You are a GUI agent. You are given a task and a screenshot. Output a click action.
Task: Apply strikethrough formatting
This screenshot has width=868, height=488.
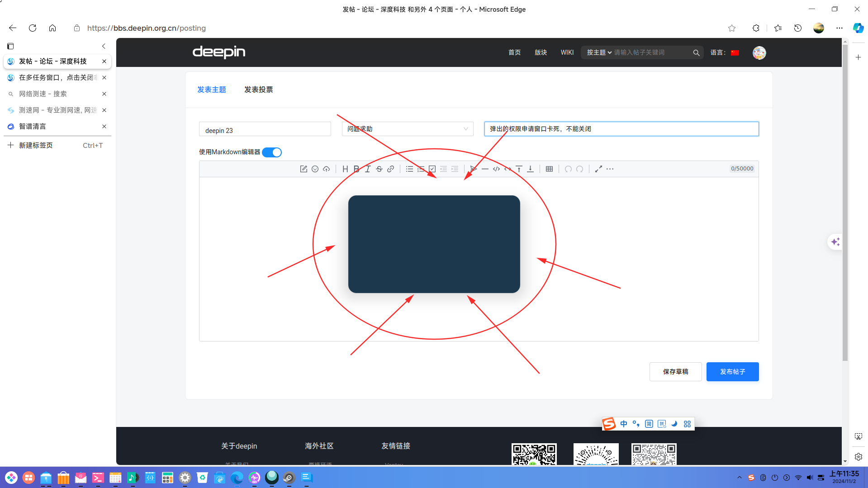click(379, 169)
